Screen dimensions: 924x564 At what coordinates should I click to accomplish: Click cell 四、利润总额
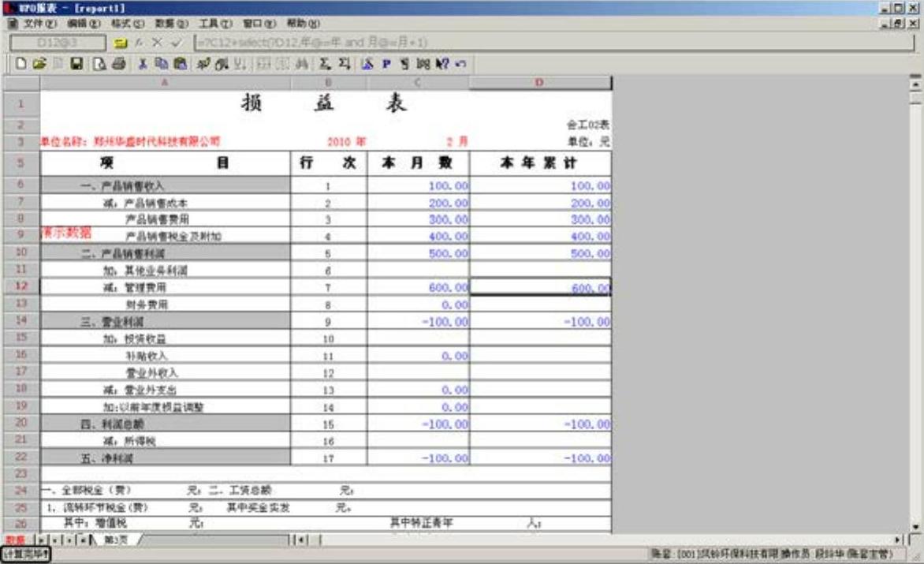pyautogui.click(x=165, y=424)
